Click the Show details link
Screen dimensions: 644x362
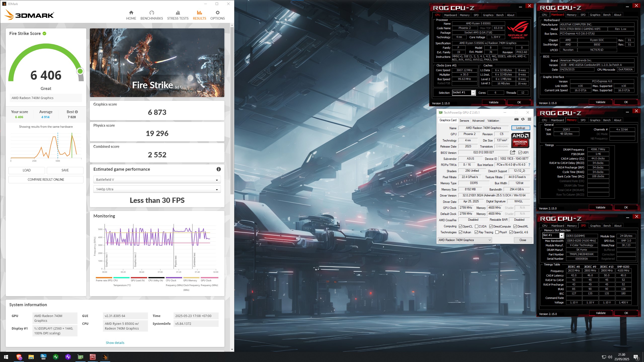pos(115,343)
